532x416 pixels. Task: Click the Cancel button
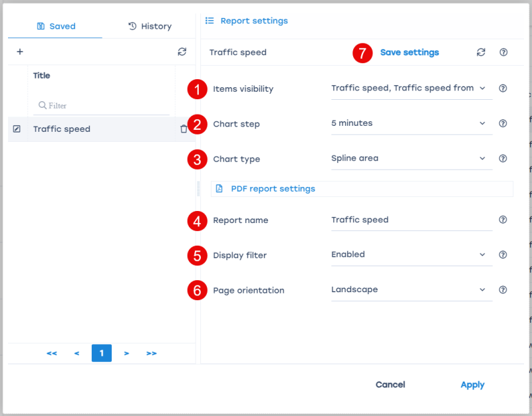click(390, 385)
